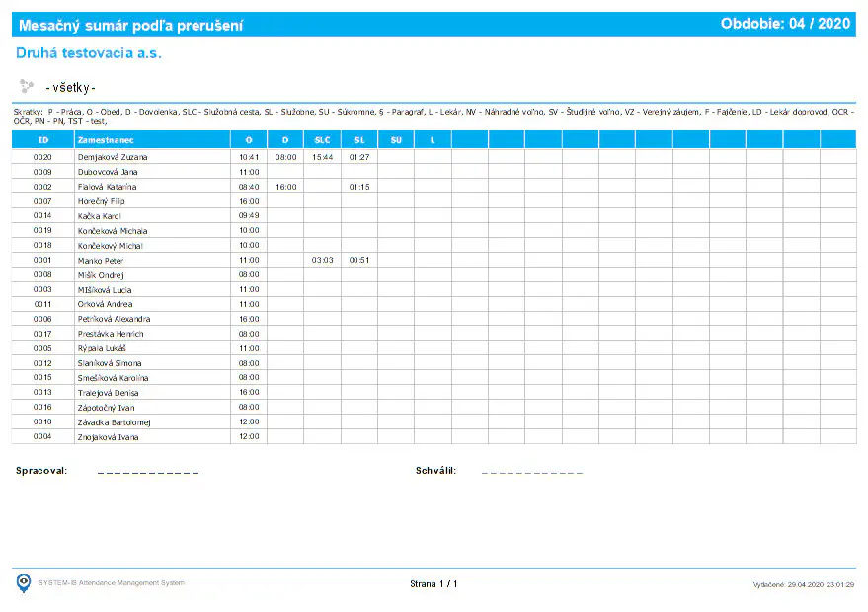Image resolution: width=868 pixels, height=612 pixels.
Task: Click SL value 01:27 for Demjaková
Action: pyautogui.click(x=359, y=157)
